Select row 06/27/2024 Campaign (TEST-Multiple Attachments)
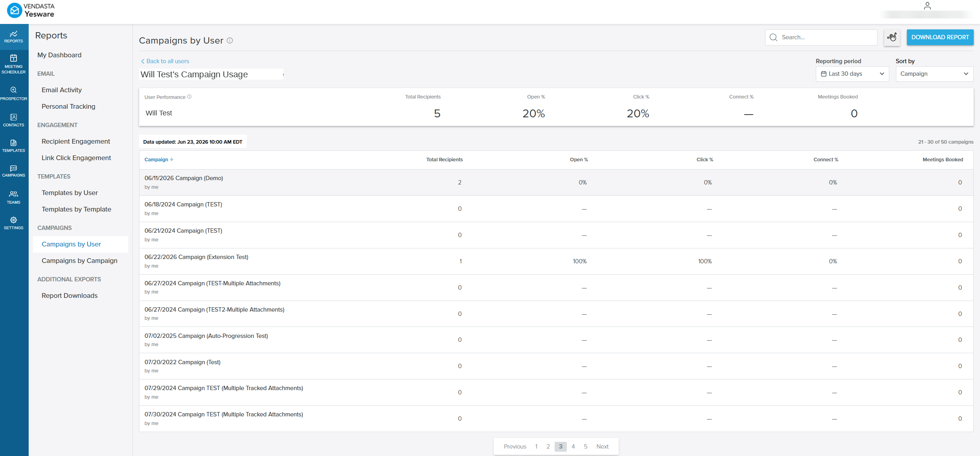The width and height of the screenshot is (980, 456). [x=556, y=288]
